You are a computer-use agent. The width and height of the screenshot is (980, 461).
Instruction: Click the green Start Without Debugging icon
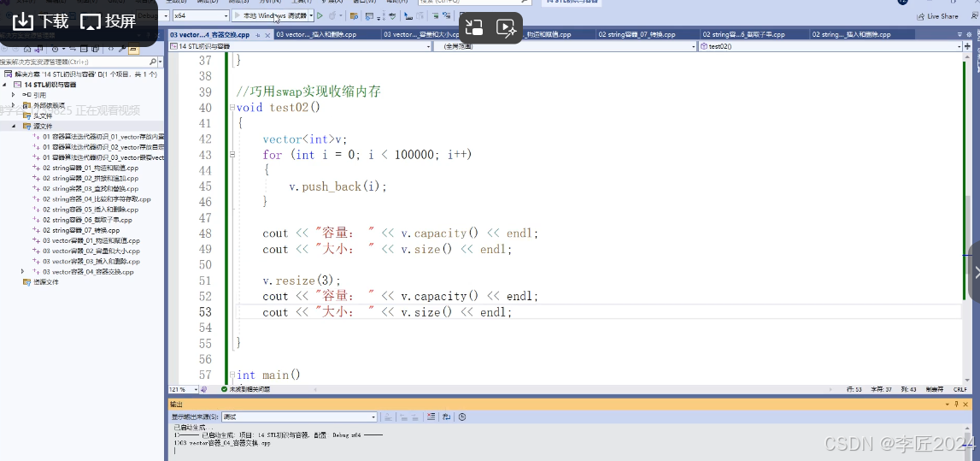(x=320, y=15)
